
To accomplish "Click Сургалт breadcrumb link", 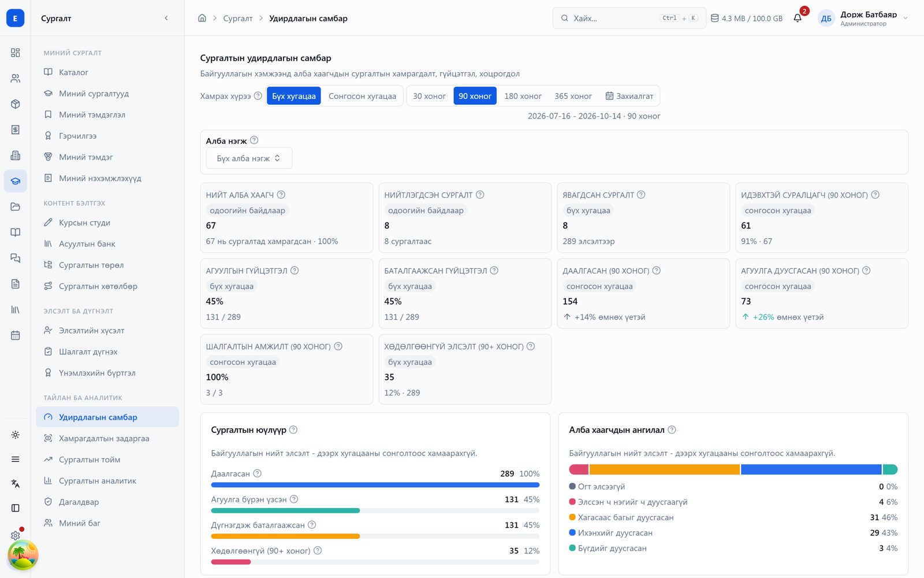I will point(238,18).
